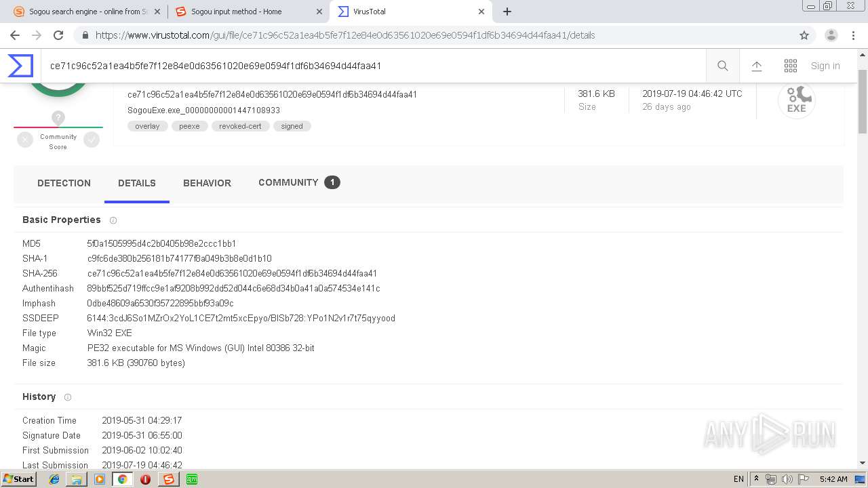The width and height of the screenshot is (868, 488).
Task: Click the green taskbar app icon
Action: (191, 479)
